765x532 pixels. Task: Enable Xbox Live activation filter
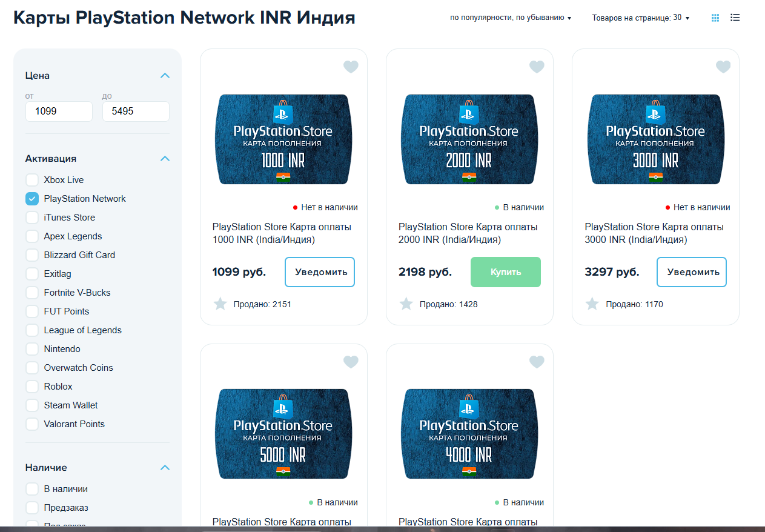click(x=32, y=180)
